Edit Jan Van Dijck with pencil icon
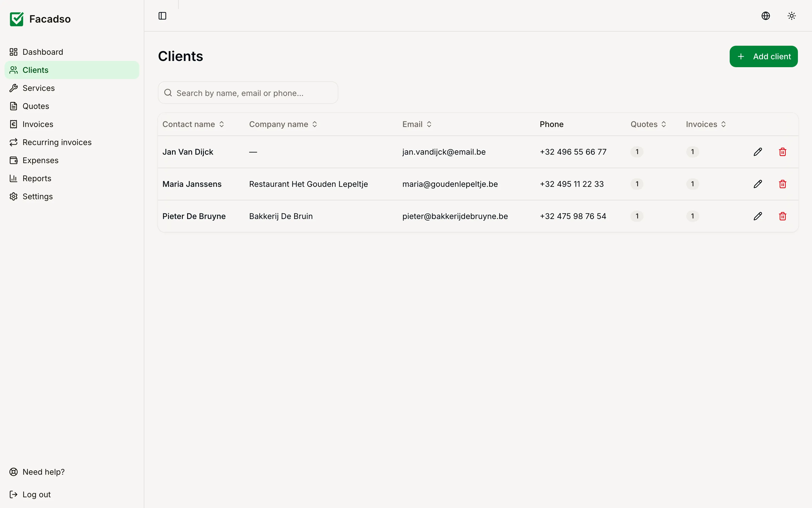 [758, 152]
